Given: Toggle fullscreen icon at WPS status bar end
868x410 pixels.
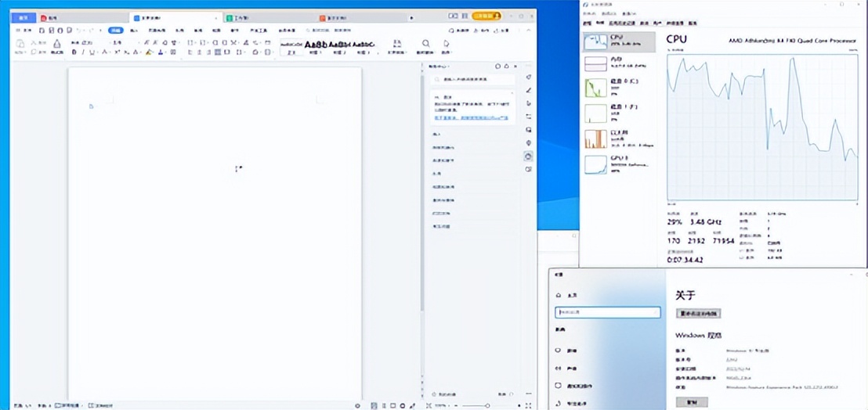Looking at the screenshot, I should click(x=528, y=405).
